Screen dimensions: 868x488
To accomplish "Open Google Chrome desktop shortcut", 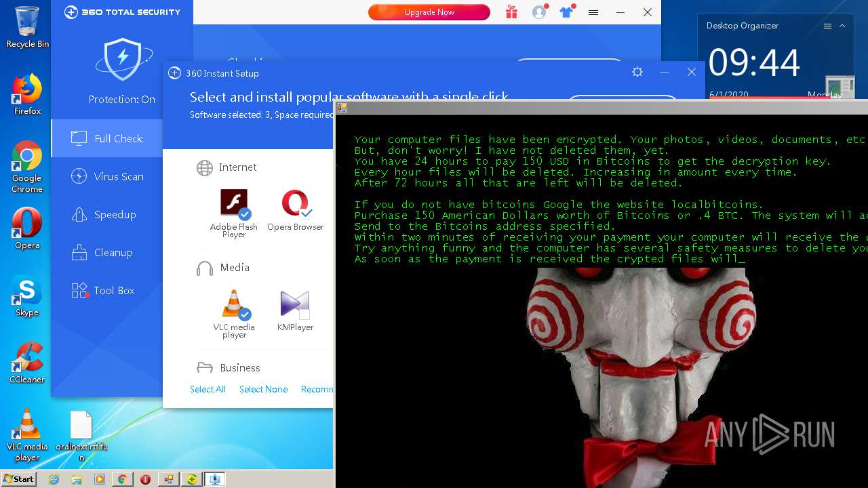I will coord(27,167).
